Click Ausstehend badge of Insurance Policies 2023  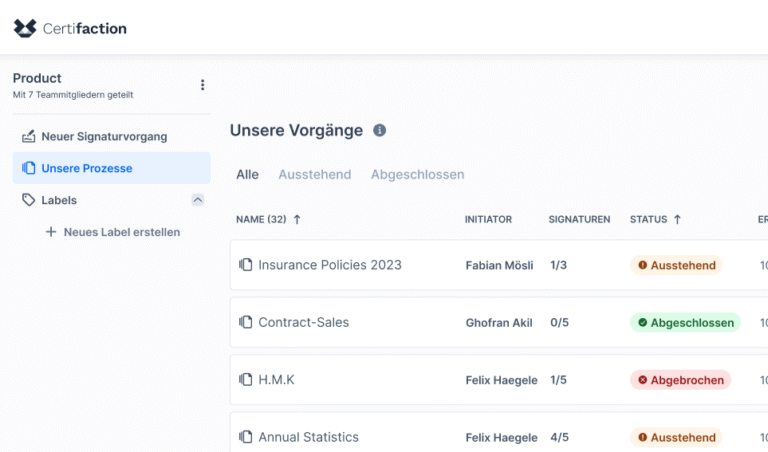(676, 265)
